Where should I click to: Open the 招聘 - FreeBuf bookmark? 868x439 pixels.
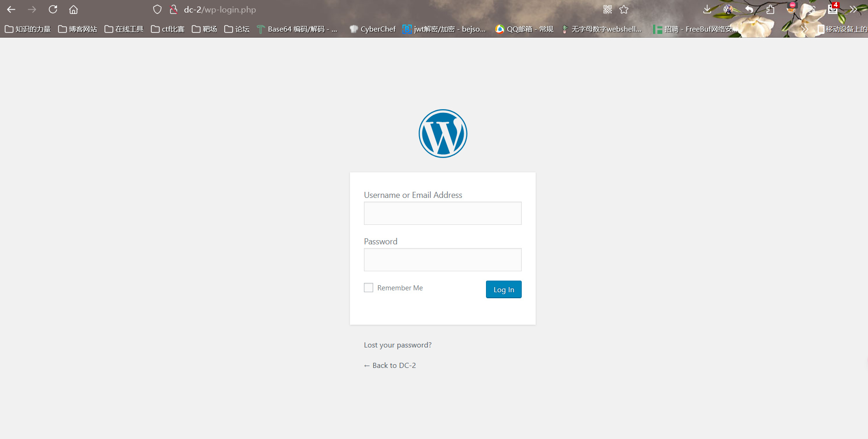coord(695,29)
